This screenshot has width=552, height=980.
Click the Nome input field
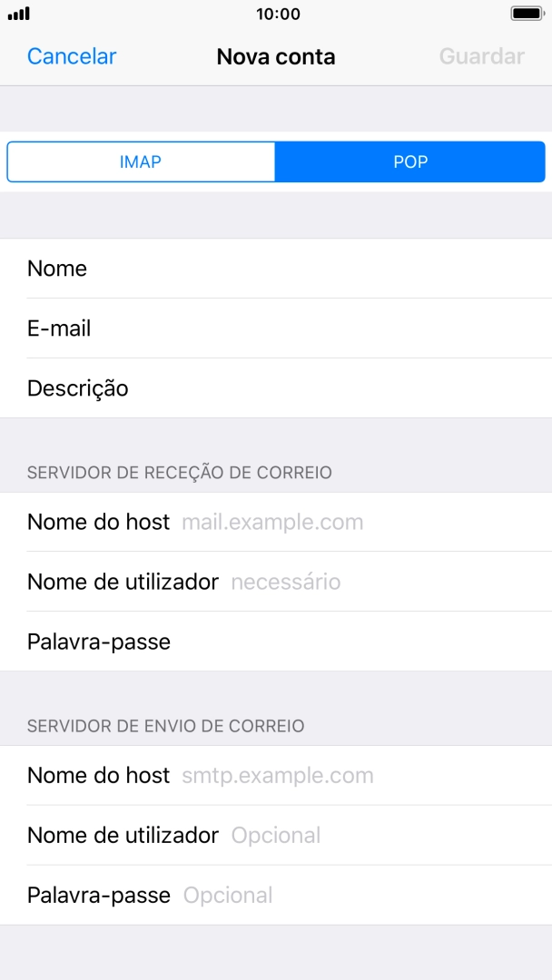(276, 269)
